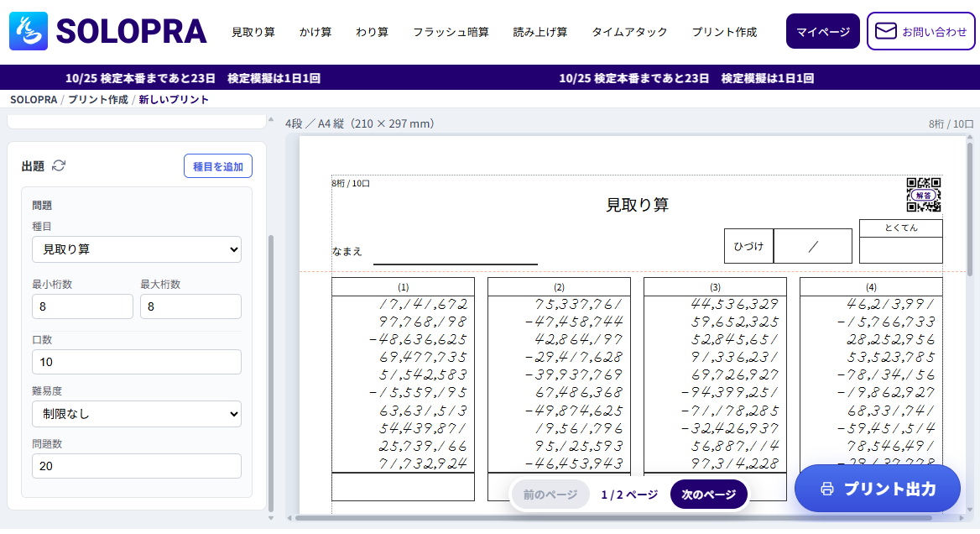Open the かけ算 menu item
This screenshot has width=980, height=534.
[315, 32]
